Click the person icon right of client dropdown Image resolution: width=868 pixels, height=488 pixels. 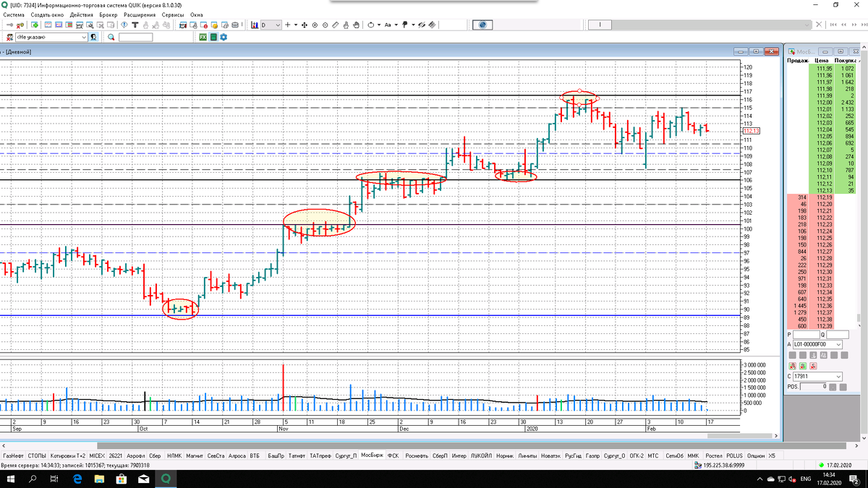click(x=94, y=37)
